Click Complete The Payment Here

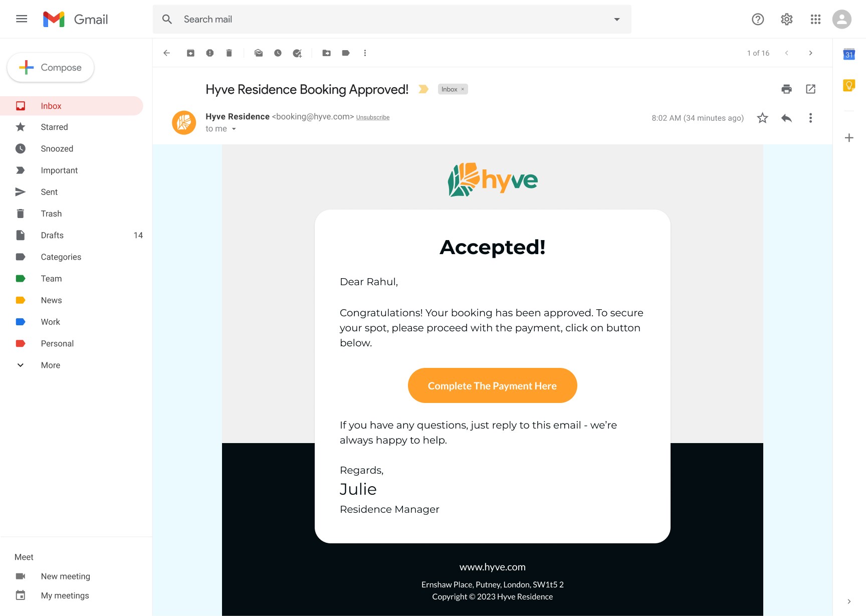click(x=492, y=385)
